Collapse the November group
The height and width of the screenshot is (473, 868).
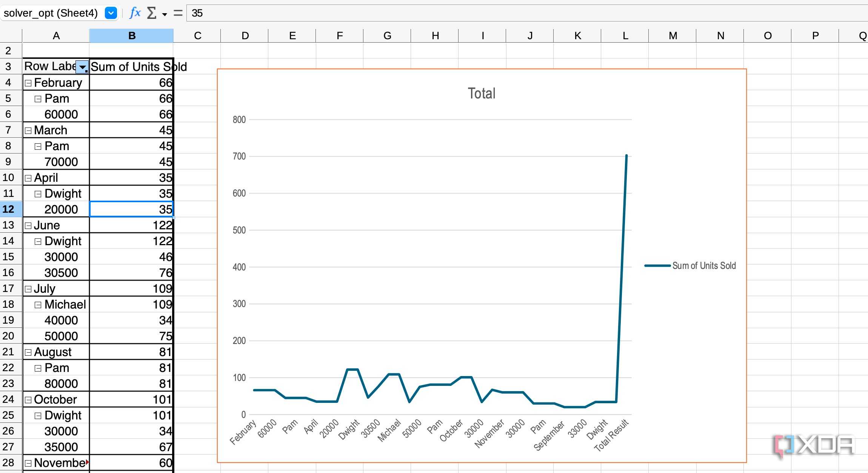28,463
